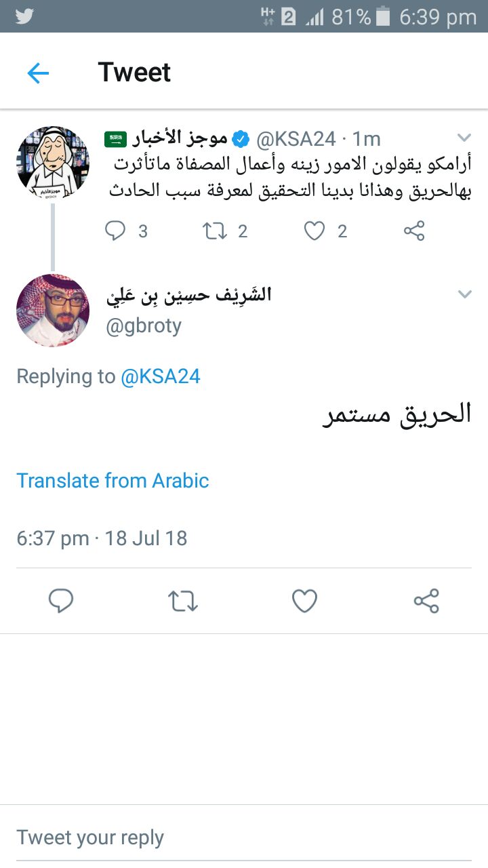Tap the KSA24 cartoon profile picture

point(53,163)
